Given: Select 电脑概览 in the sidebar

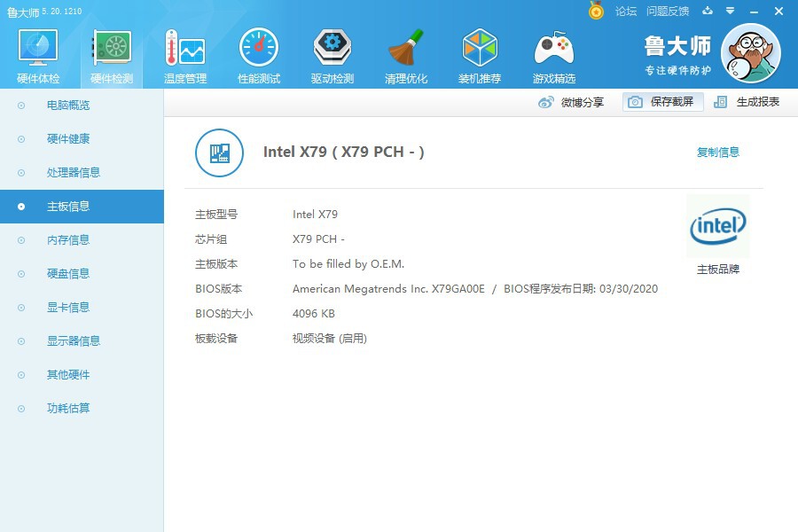Looking at the screenshot, I should tap(82, 106).
